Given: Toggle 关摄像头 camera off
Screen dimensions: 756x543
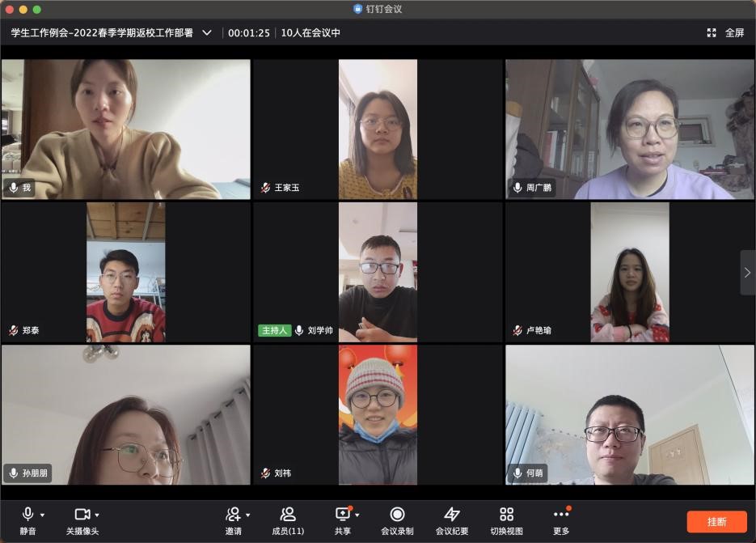Looking at the screenshot, I should click(82, 514).
